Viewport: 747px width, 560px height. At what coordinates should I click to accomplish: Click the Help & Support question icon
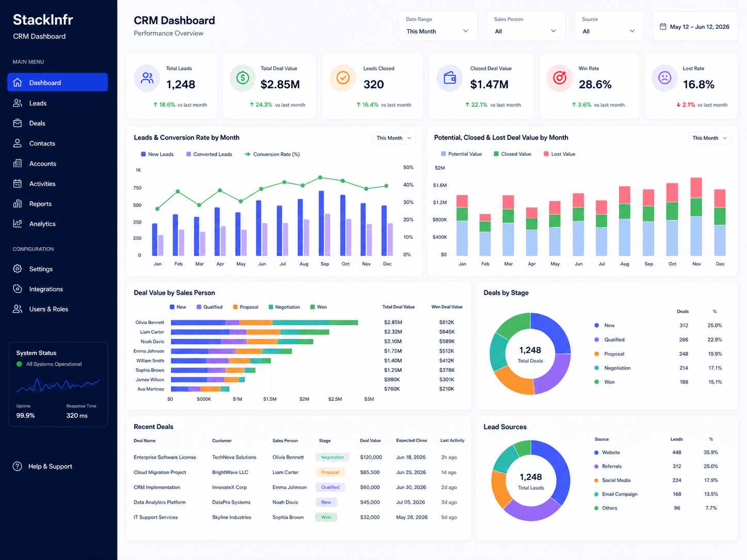pyautogui.click(x=18, y=466)
